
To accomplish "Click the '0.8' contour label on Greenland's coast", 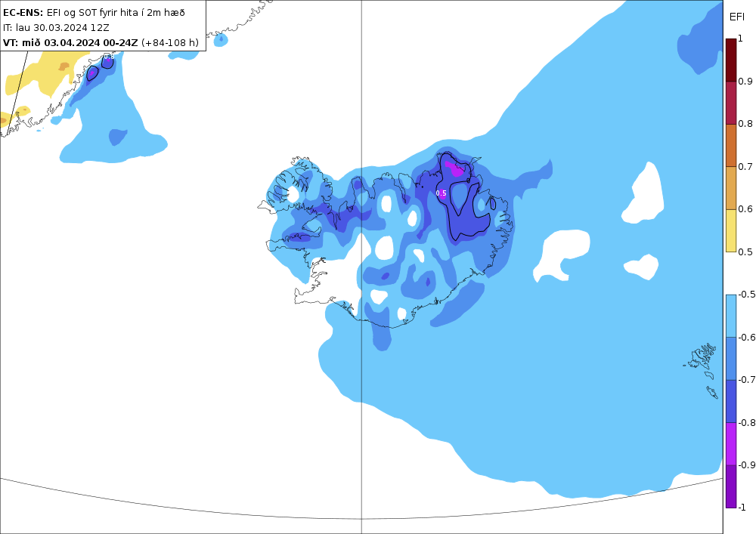I will click(x=109, y=57).
